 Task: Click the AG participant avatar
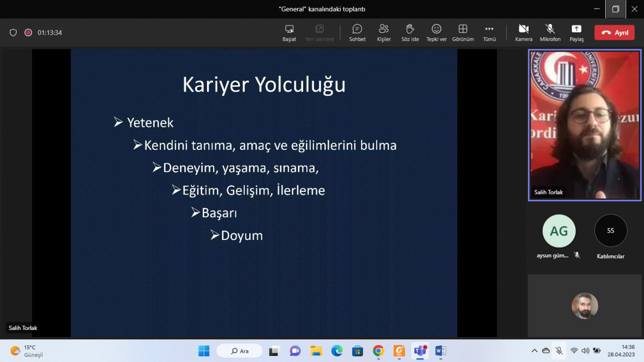(x=559, y=231)
